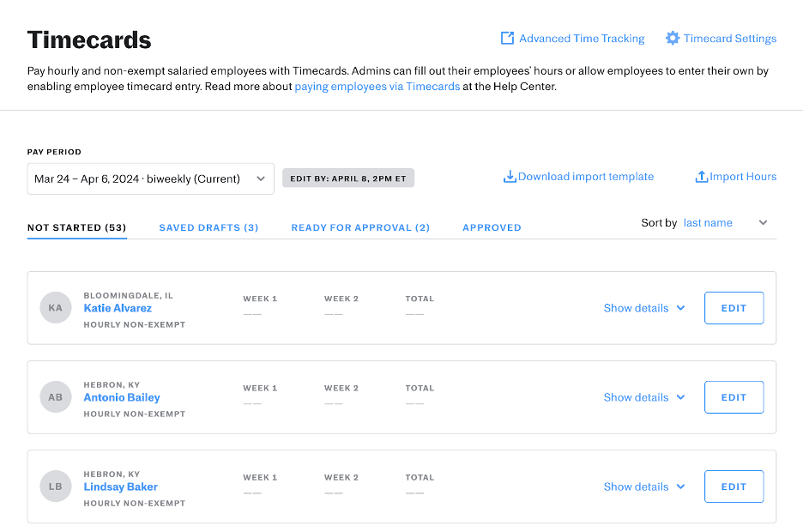Open Antonio Bailey's employee name link
This screenshot has width=803, height=532.
tap(122, 397)
